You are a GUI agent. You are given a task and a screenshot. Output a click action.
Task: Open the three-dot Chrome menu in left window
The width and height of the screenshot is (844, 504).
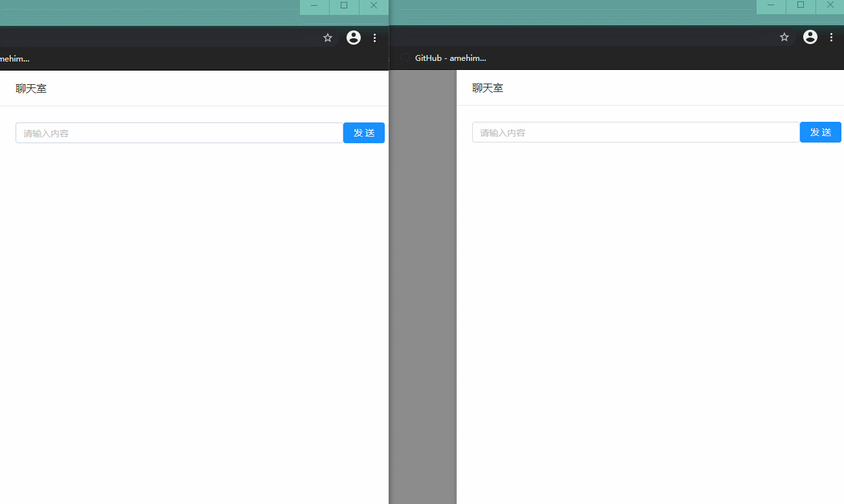pyautogui.click(x=375, y=38)
